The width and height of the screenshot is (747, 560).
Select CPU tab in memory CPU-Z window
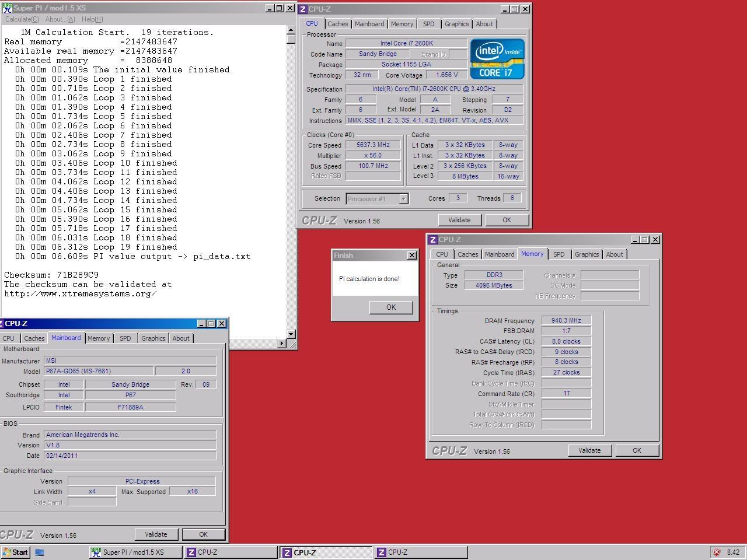[442, 254]
